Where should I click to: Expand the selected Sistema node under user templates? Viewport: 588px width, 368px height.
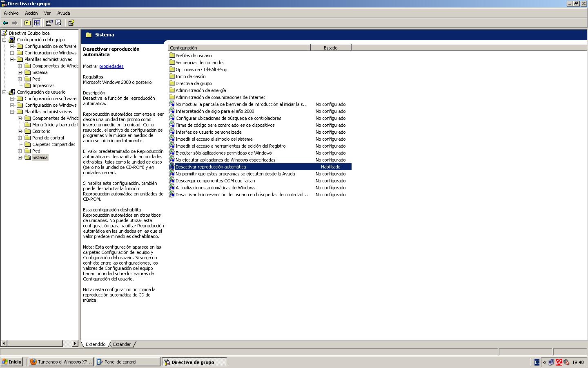click(x=20, y=157)
